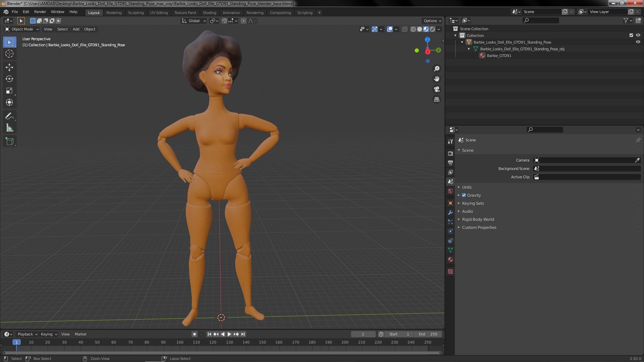
Task: Activate the Rotate tool
Action: click(x=9, y=79)
